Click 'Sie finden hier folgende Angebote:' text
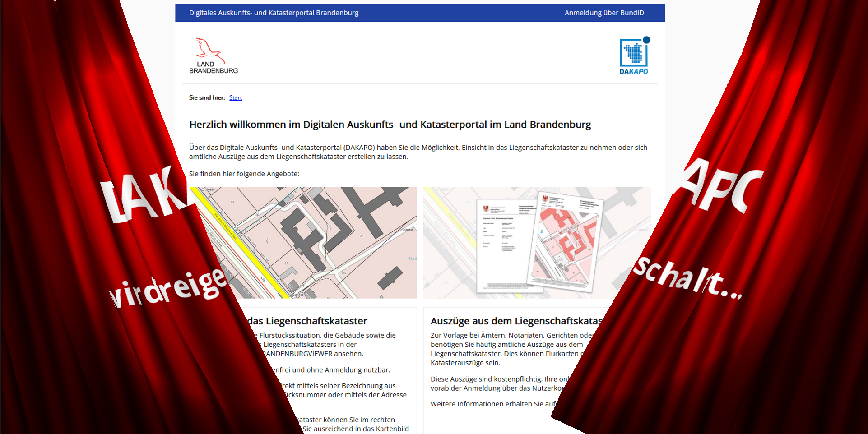The width and height of the screenshot is (868, 434). click(x=244, y=174)
